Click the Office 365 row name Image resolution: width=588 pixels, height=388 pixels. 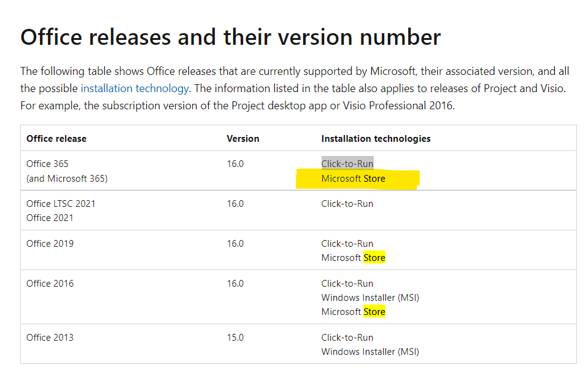pos(47,164)
